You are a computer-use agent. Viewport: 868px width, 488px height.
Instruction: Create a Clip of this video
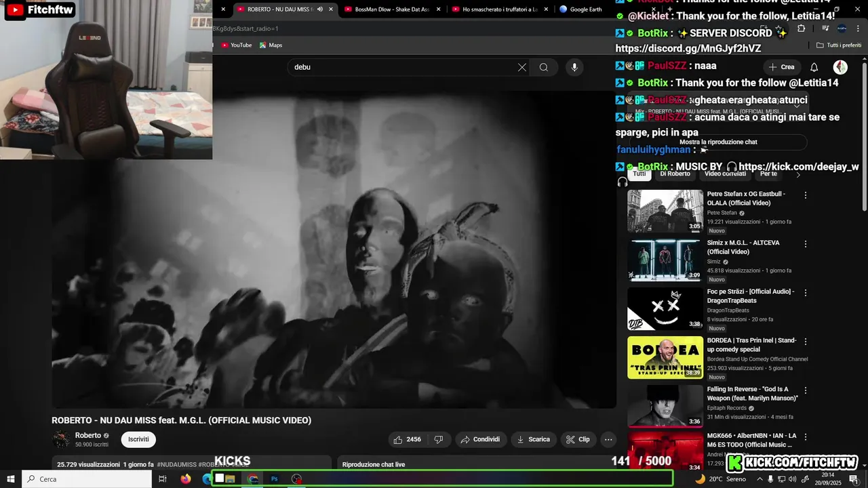(578, 439)
